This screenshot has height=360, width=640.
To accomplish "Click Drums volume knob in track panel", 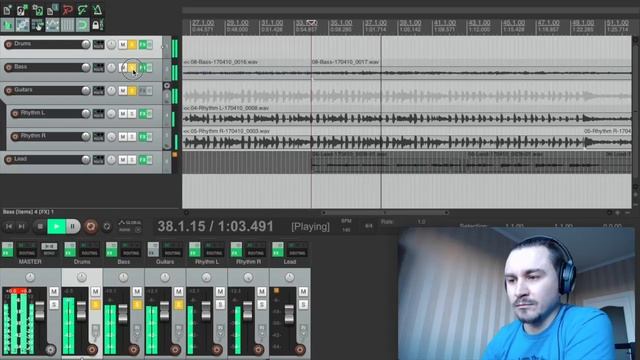I will 86,44.
